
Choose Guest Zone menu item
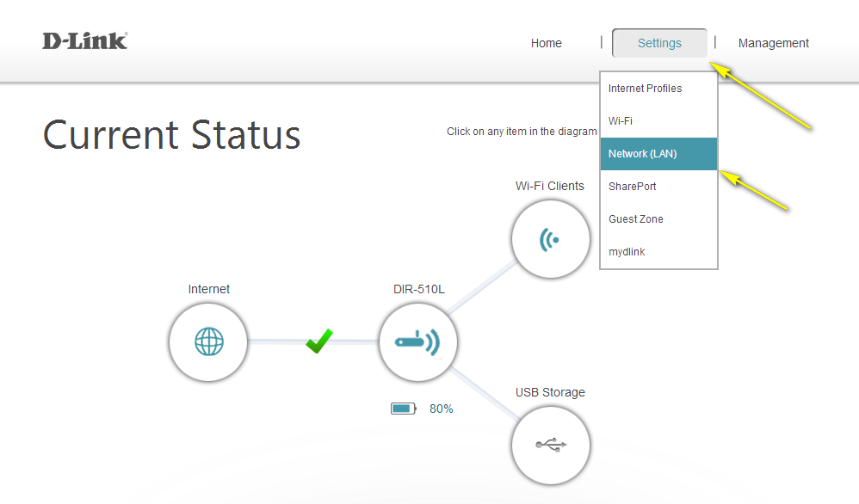[635, 219]
